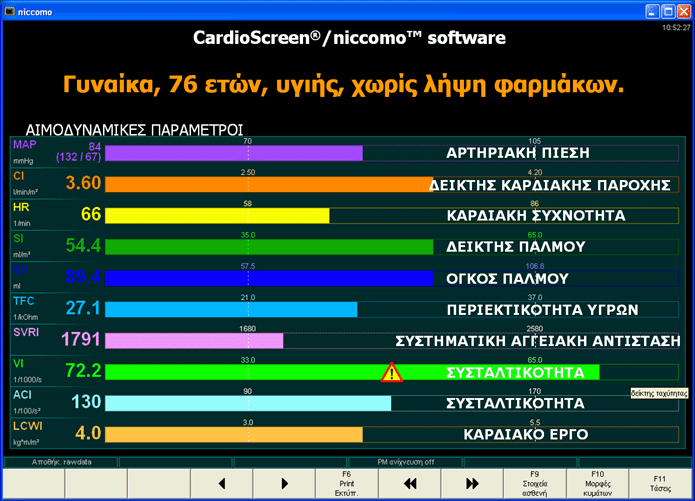Viewport: 695px width, 501px height.
Task: Click the clock time 10:52:27
Action: [x=676, y=27]
